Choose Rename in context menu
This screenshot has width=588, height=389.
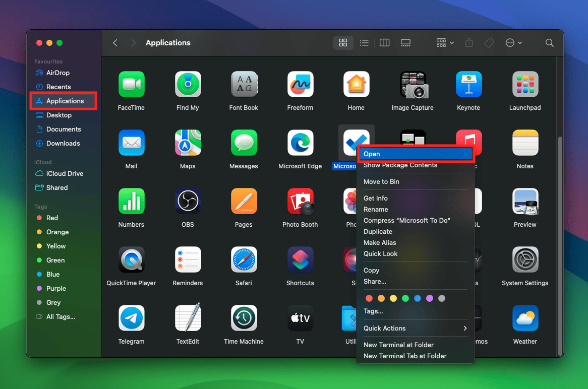point(415,210)
